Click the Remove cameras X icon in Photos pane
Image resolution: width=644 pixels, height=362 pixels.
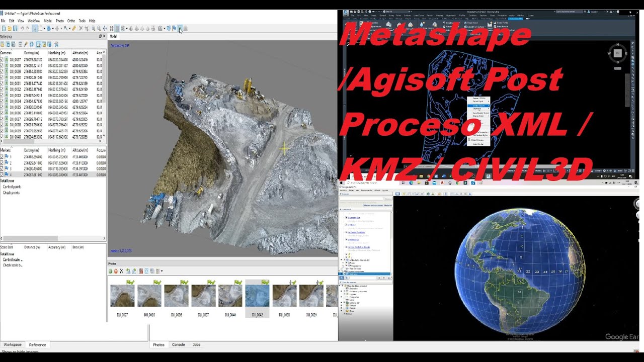coord(121,271)
